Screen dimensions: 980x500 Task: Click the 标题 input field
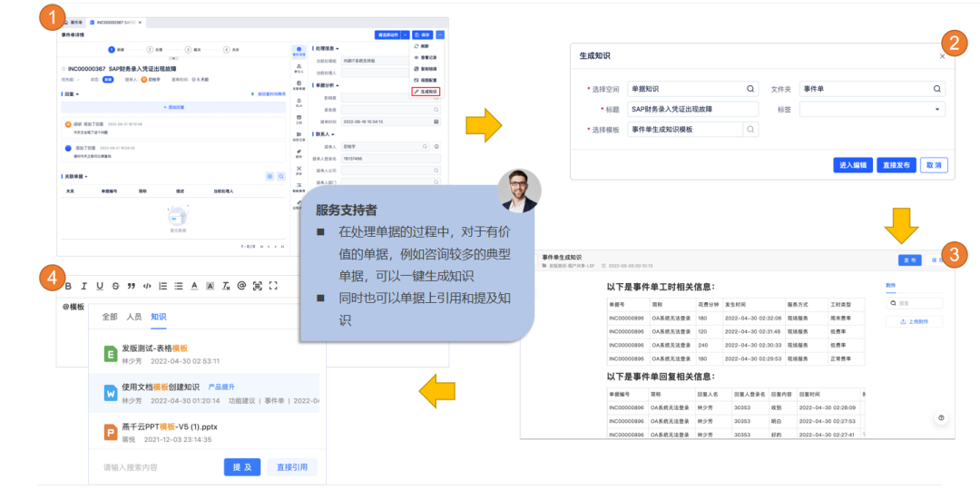pos(692,109)
